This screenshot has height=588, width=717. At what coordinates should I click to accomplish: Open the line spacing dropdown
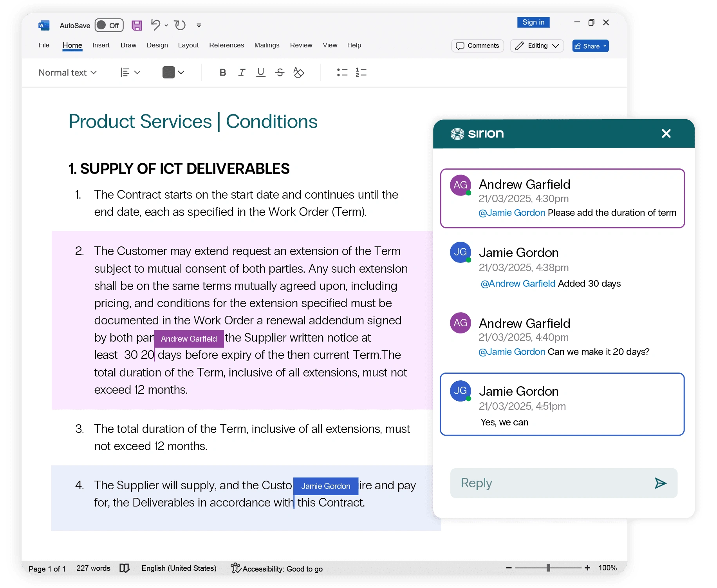tap(130, 72)
